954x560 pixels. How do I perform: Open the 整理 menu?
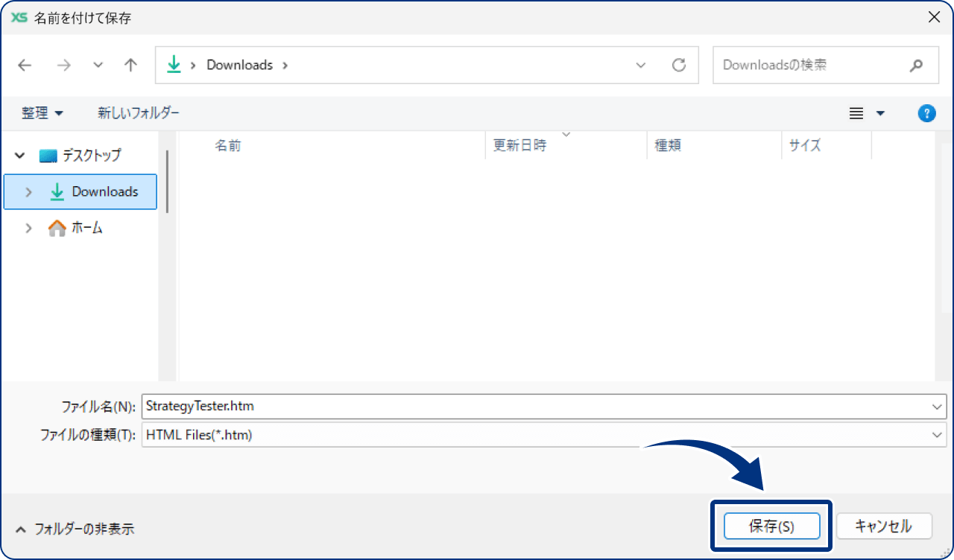[x=42, y=113]
